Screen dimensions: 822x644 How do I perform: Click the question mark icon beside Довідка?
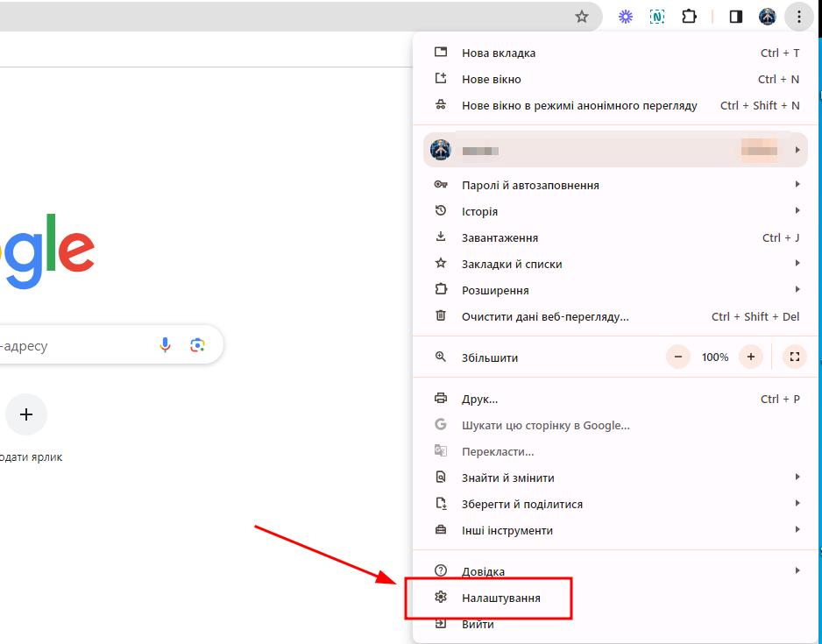pos(440,570)
